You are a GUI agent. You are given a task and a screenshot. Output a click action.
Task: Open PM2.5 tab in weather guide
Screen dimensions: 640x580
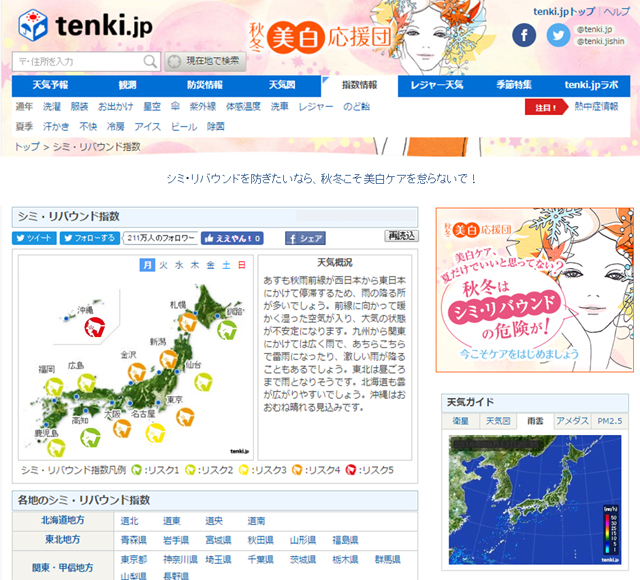610,421
